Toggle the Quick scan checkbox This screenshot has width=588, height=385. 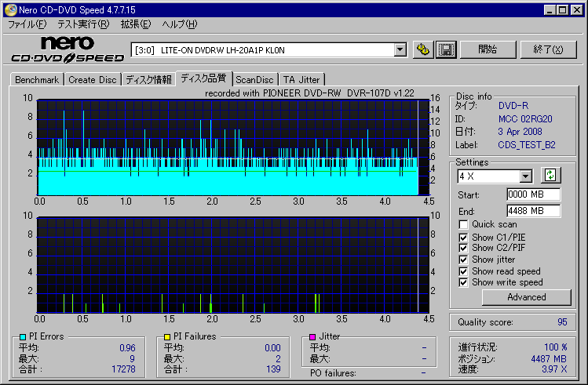(463, 224)
